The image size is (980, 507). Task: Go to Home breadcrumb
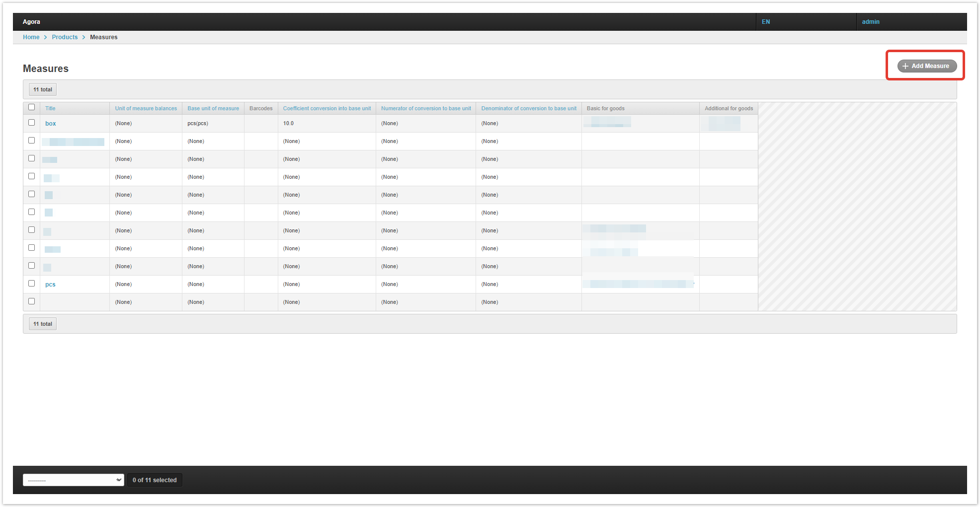[31, 37]
